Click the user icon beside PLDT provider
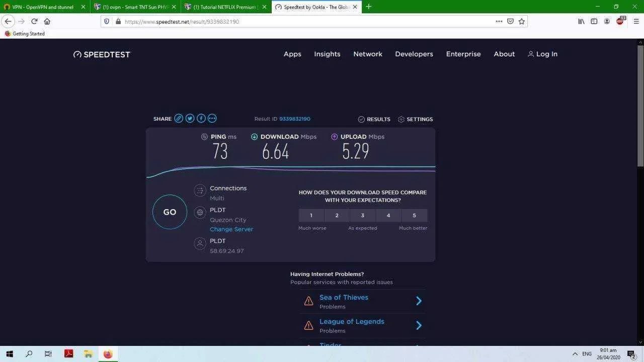Image resolution: width=644 pixels, height=362 pixels. click(200, 243)
